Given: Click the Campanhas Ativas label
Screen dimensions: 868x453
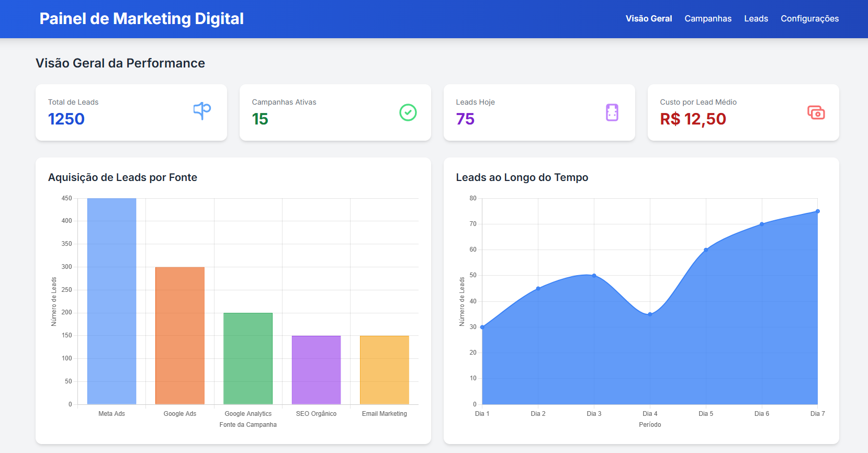Looking at the screenshot, I should (284, 102).
